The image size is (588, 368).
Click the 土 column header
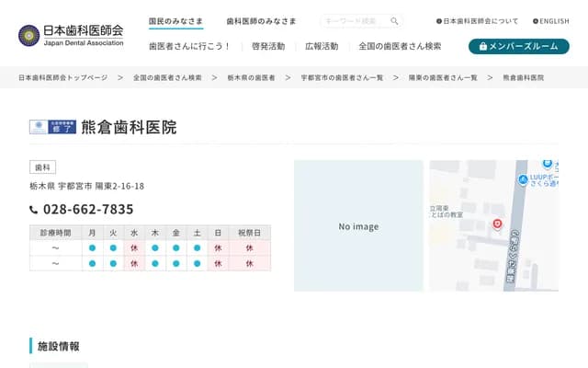click(x=198, y=233)
